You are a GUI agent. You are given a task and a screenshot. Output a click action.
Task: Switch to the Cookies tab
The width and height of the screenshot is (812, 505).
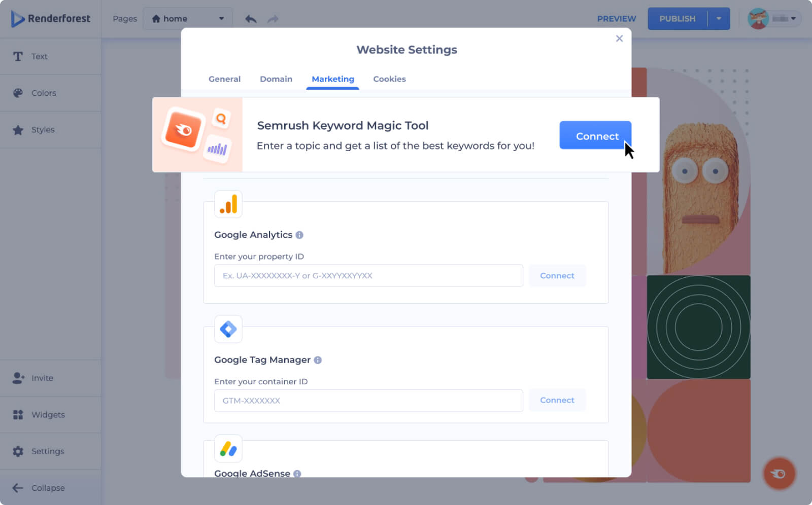click(389, 79)
